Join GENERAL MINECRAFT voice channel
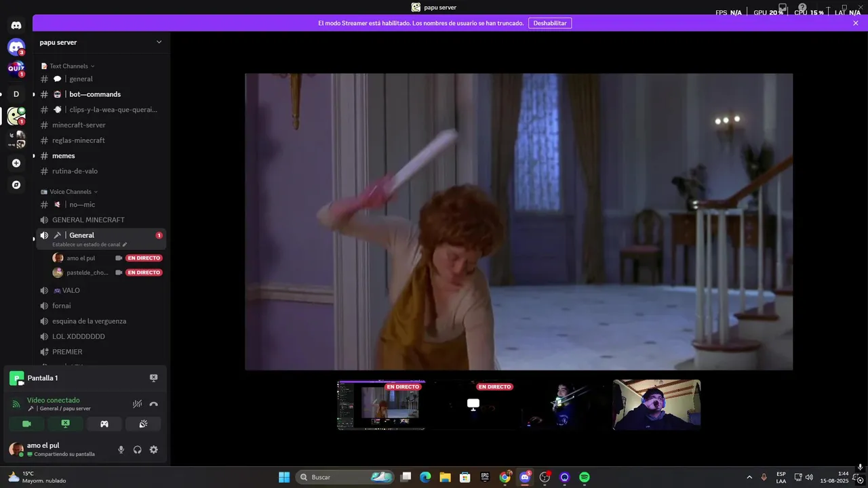Screen dimensions: 868x488 point(101,220)
